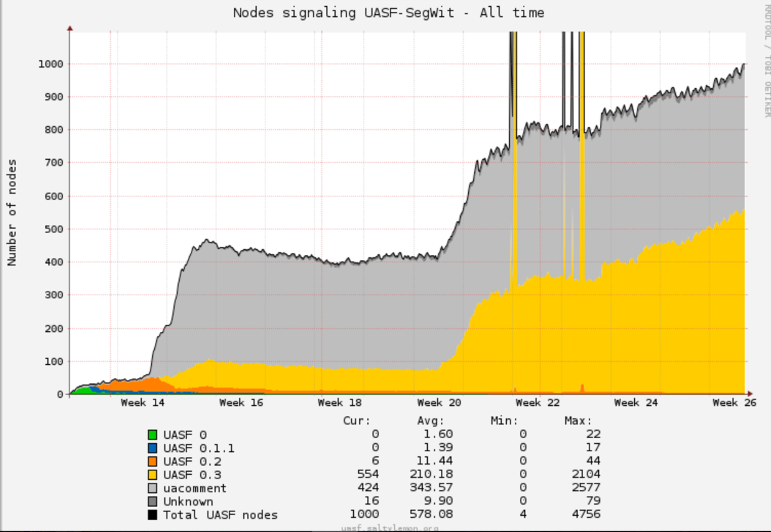Click the 'Unknown' legend label
Screen dimensions: 771x532
tap(188, 502)
